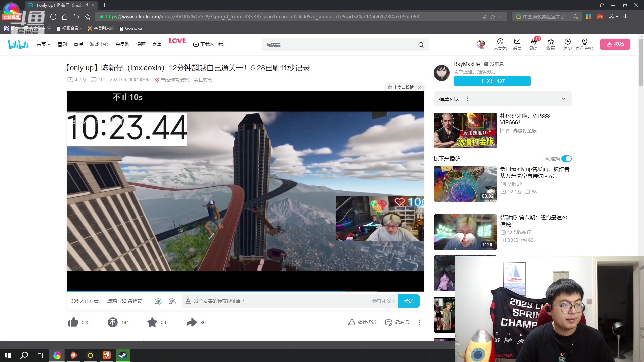Open the bilibili logo home link
The image size is (644, 362).
click(x=18, y=44)
